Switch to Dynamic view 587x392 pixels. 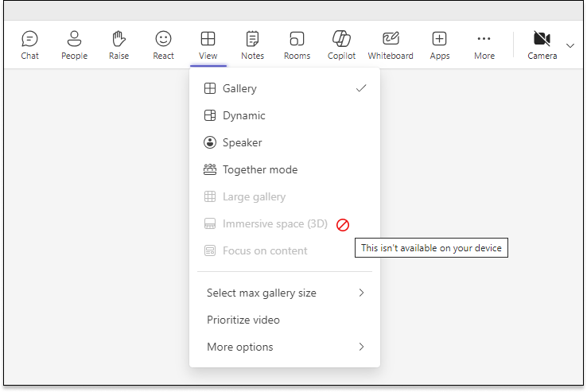point(285,115)
